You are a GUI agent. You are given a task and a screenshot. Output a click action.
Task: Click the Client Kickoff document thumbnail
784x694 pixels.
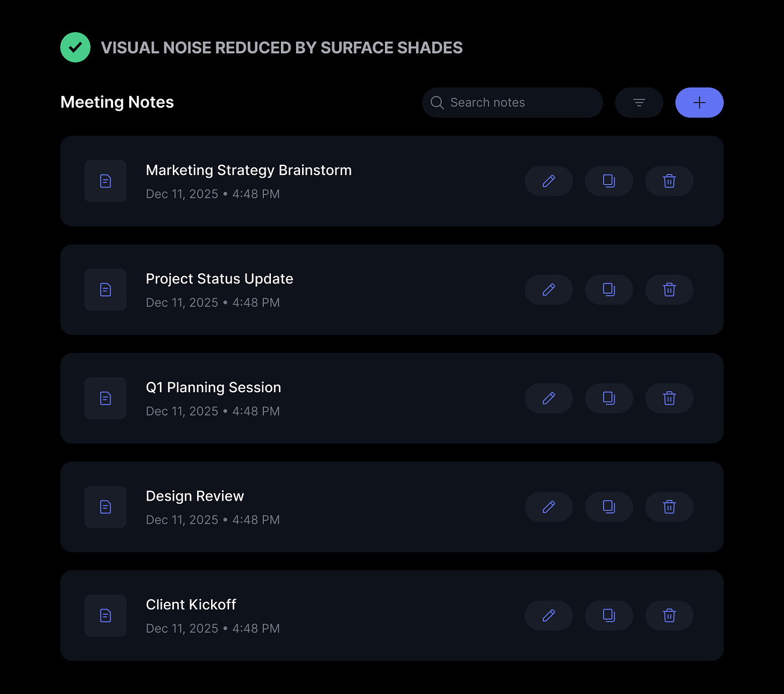coord(106,615)
